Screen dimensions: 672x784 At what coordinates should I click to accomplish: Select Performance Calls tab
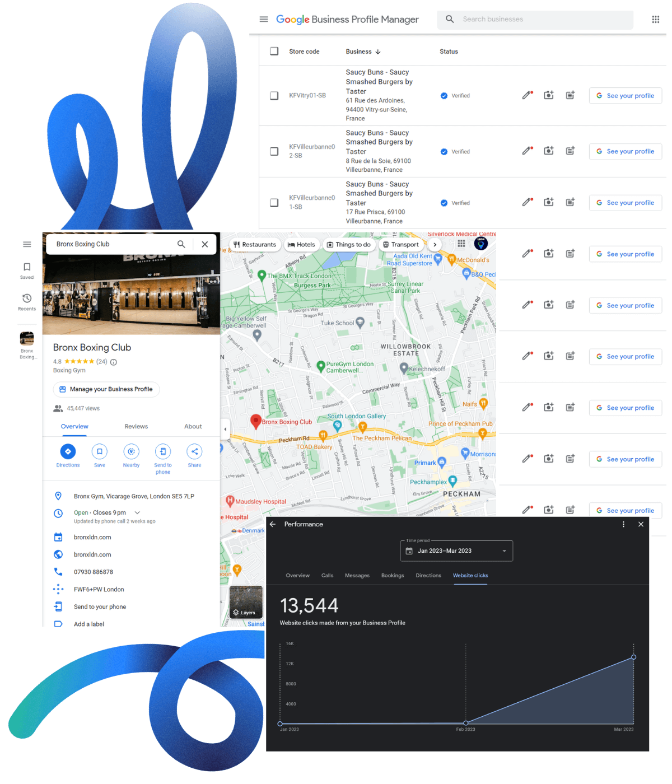327,576
